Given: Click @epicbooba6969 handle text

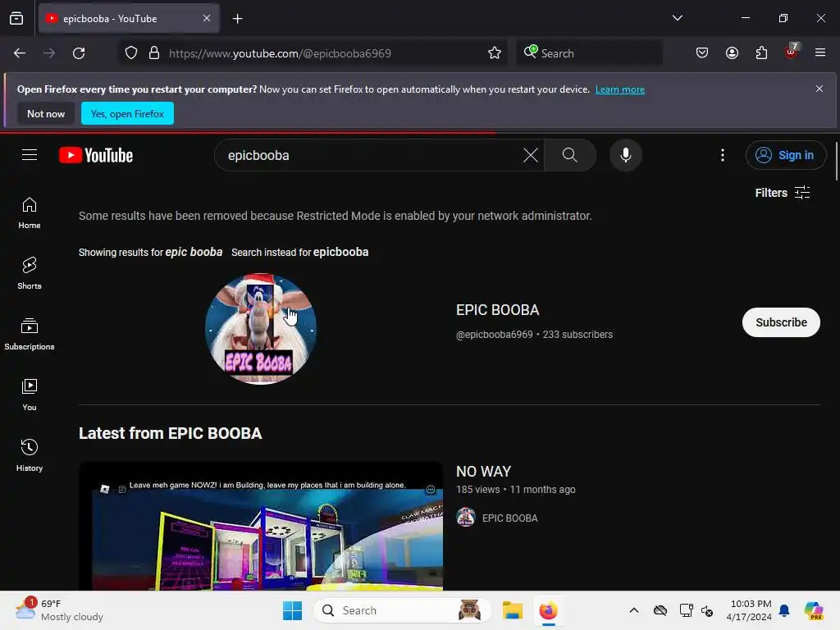Looking at the screenshot, I should 495,335.
